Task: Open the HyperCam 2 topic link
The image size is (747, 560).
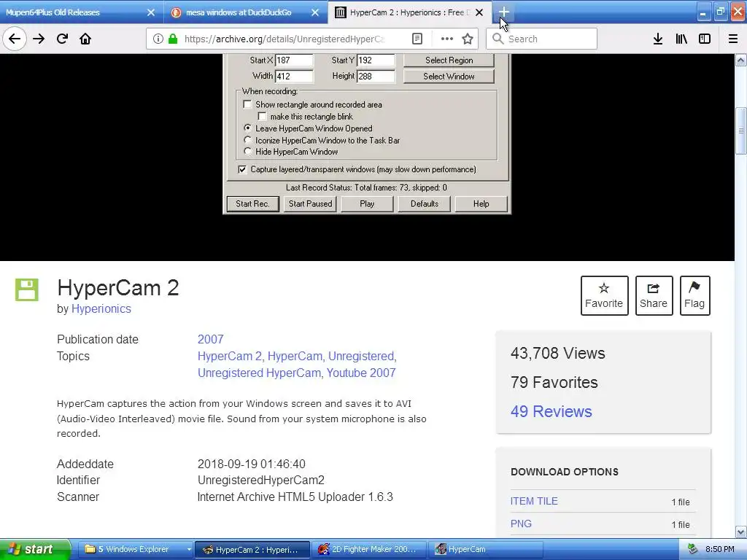Action: [230, 356]
